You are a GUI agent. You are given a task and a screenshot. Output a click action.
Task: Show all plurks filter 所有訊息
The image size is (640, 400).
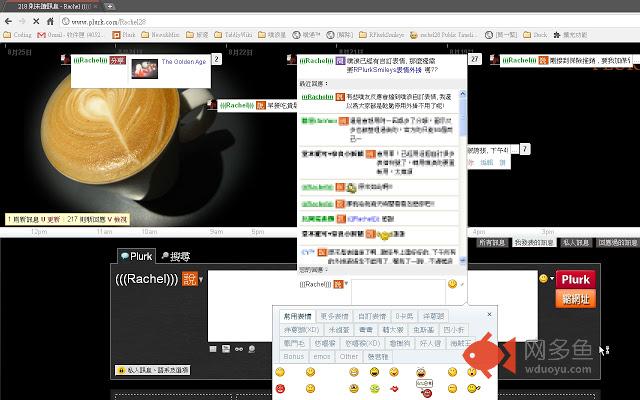coord(492,242)
